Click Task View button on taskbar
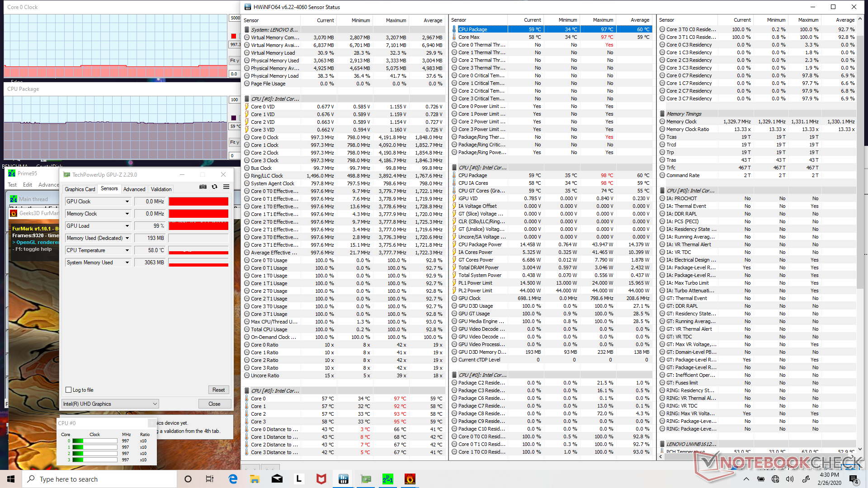This screenshot has width=868, height=488. pos(210,479)
